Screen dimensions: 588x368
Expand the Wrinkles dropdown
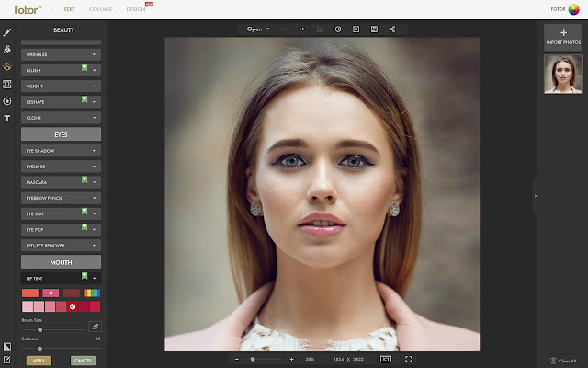[x=61, y=55]
